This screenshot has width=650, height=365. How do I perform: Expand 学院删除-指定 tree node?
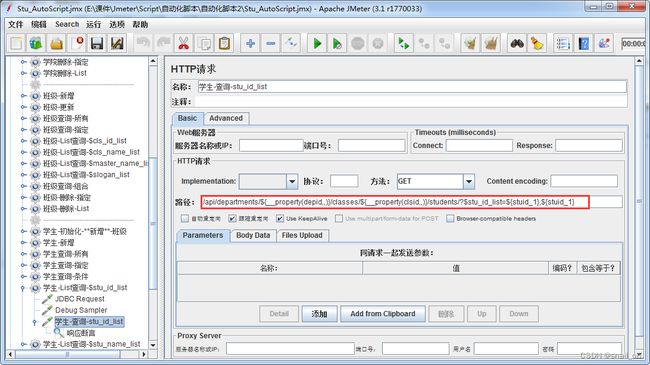23,62
